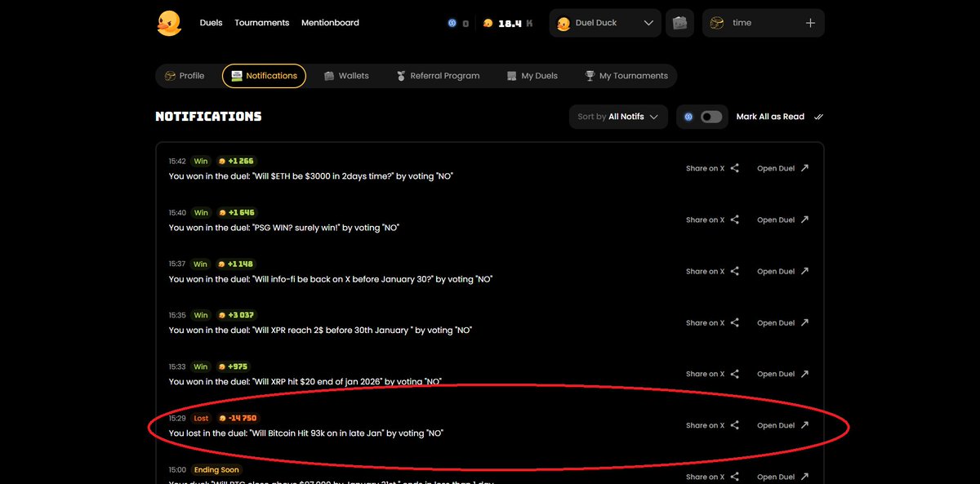This screenshot has height=484, width=980.
Task: Click open arrow icon in PSG WIN row
Action: coord(804,220)
